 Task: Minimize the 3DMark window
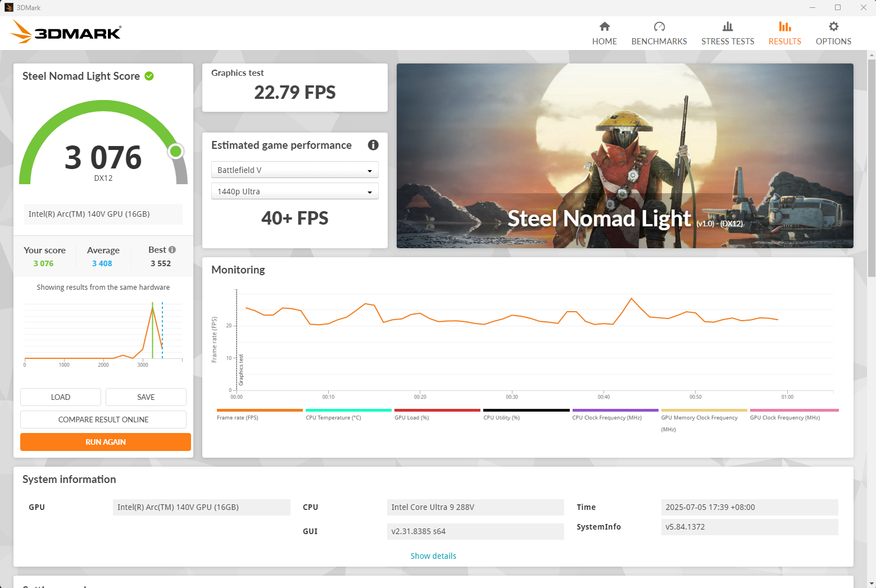point(813,7)
